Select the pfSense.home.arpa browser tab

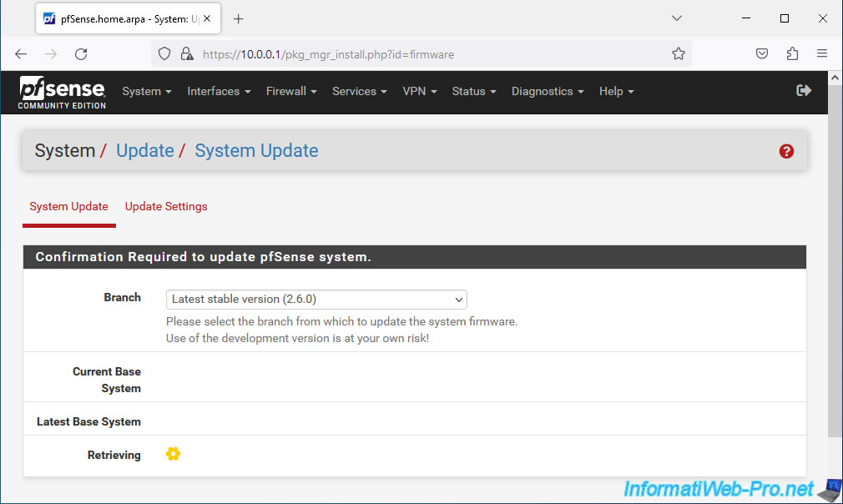(x=128, y=19)
